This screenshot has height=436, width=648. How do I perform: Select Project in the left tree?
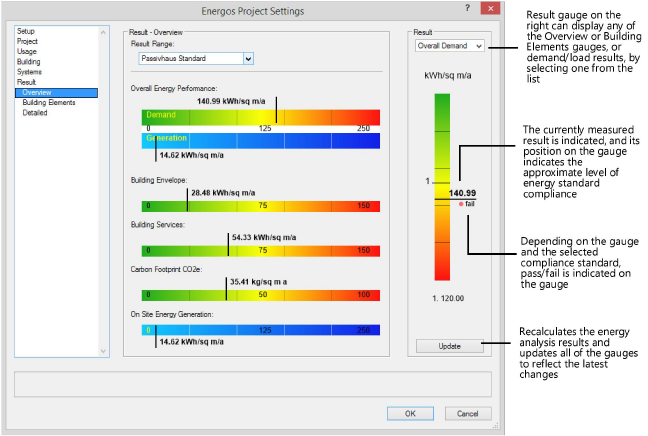tap(27, 42)
